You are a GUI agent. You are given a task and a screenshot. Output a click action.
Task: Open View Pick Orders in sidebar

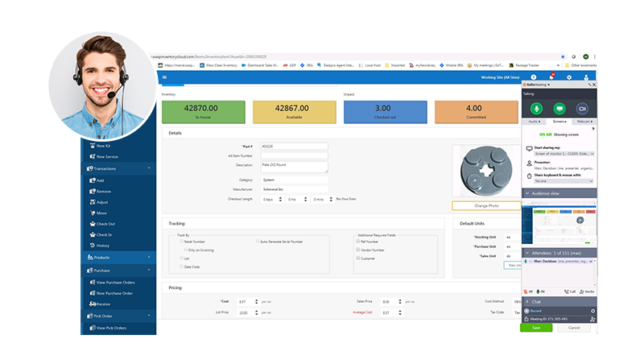click(x=108, y=329)
